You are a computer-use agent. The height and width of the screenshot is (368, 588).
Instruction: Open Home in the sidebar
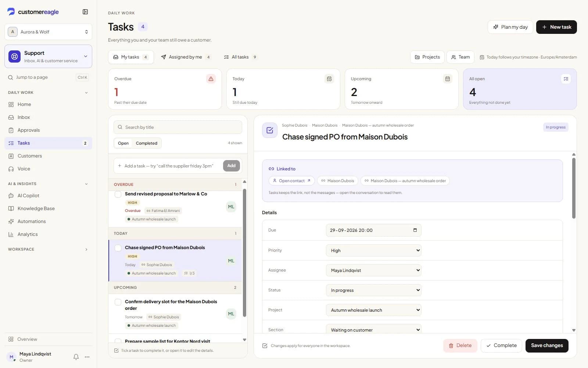click(x=48, y=105)
